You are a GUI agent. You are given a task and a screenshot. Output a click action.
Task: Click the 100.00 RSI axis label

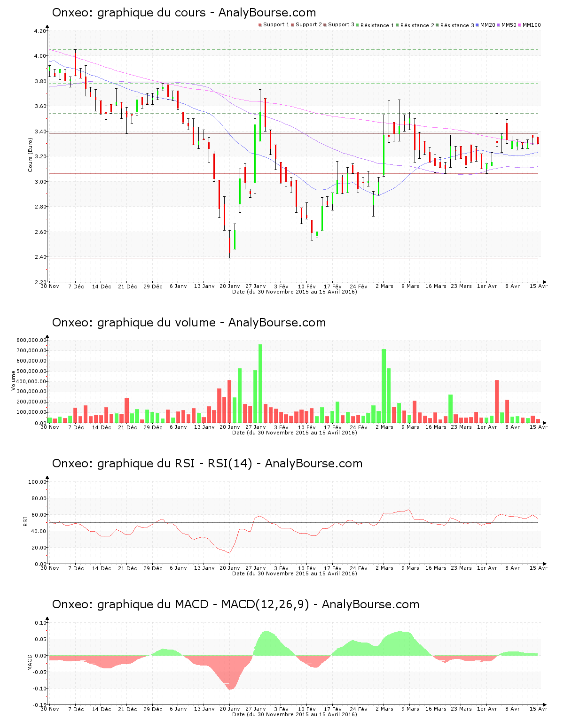coord(38,482)
